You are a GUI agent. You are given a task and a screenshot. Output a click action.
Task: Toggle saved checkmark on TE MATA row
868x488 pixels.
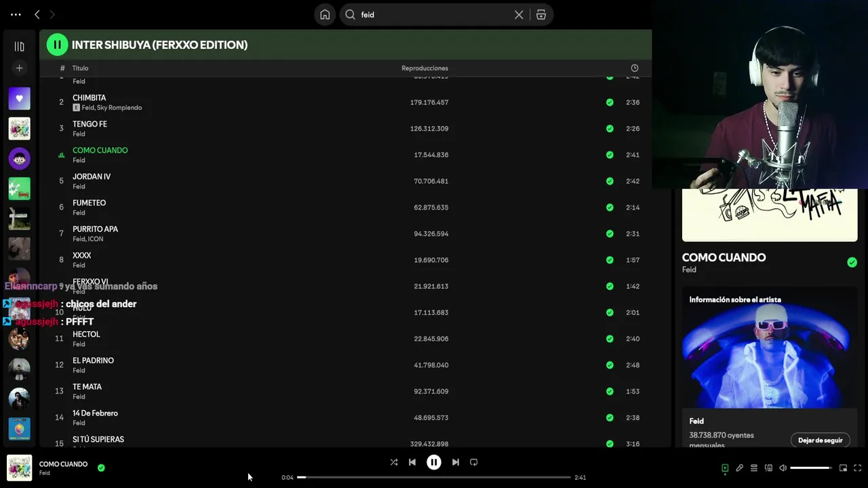pos(610,392)
